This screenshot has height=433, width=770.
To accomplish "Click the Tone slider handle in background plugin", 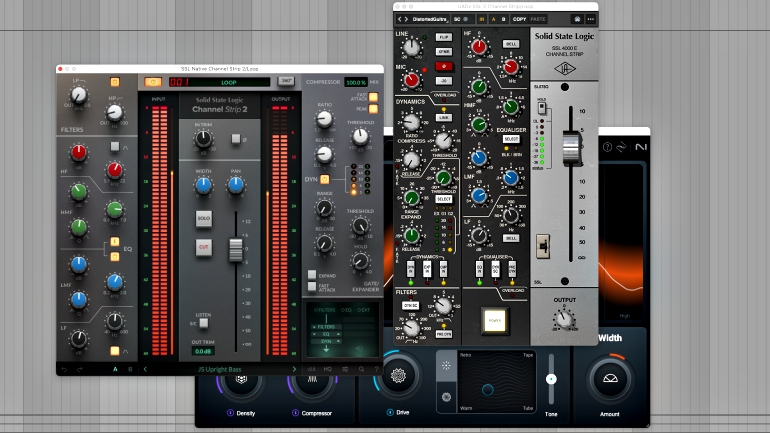I will (x=551, y=379).
